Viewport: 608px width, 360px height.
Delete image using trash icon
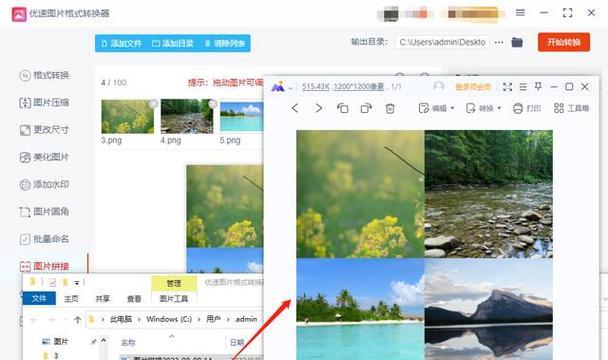[x=390, y=108]
